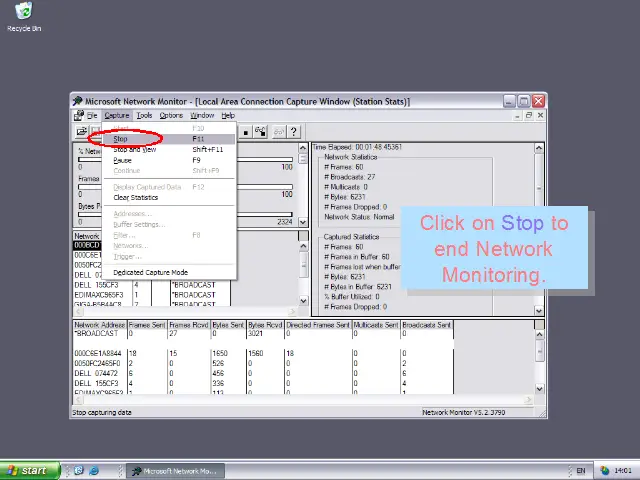The width and height of the screenshot is (640, 480).
Task: Click the black square Stop Capture toolbar icon
Action: tap(246, 132)
